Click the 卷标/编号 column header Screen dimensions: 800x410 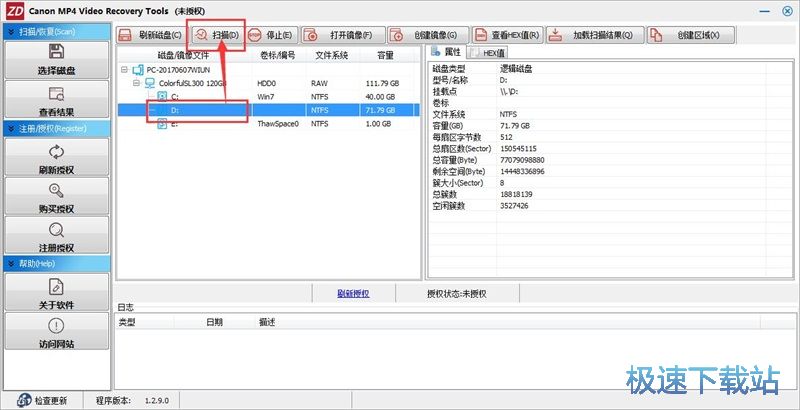pos(278,56)
